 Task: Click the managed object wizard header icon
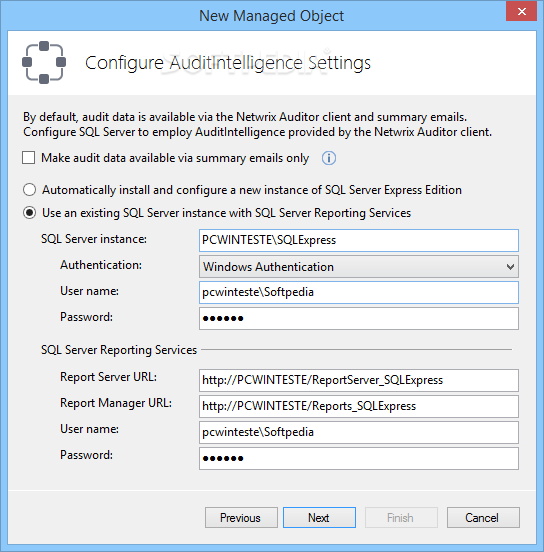coord(44,63)
